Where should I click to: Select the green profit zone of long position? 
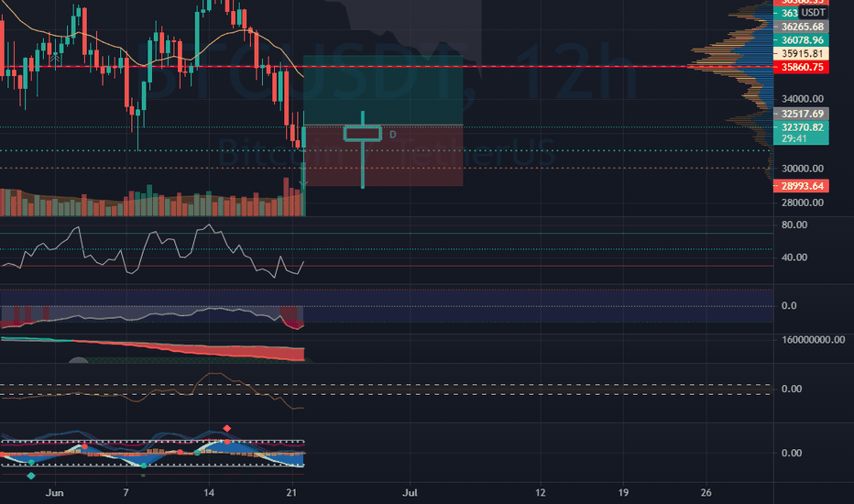383,91
